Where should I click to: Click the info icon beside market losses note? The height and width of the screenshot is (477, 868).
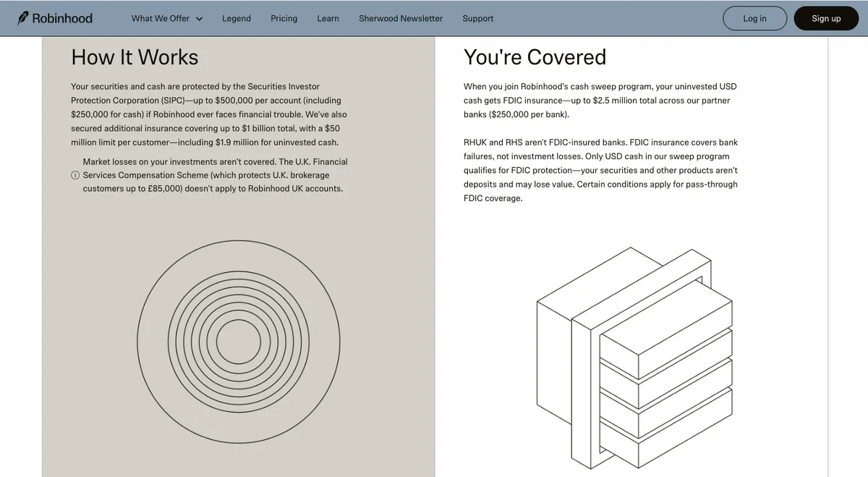(75, 175)
